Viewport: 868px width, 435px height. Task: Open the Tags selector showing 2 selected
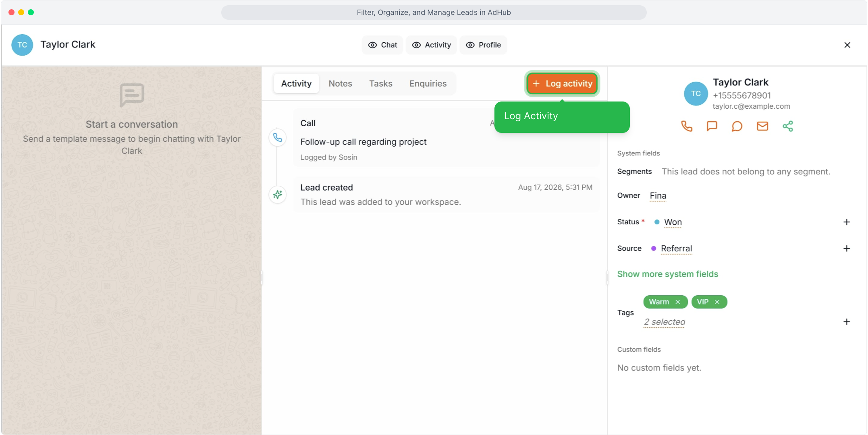pyautogui.click(x=664, y=322)
